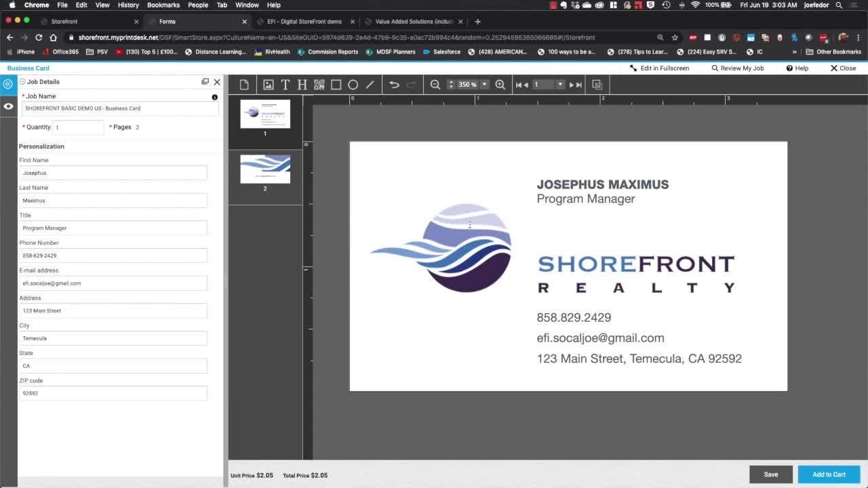Select page 2 thumbnail
The height and width of the screenshot is (488, 868).
point(265,169)
